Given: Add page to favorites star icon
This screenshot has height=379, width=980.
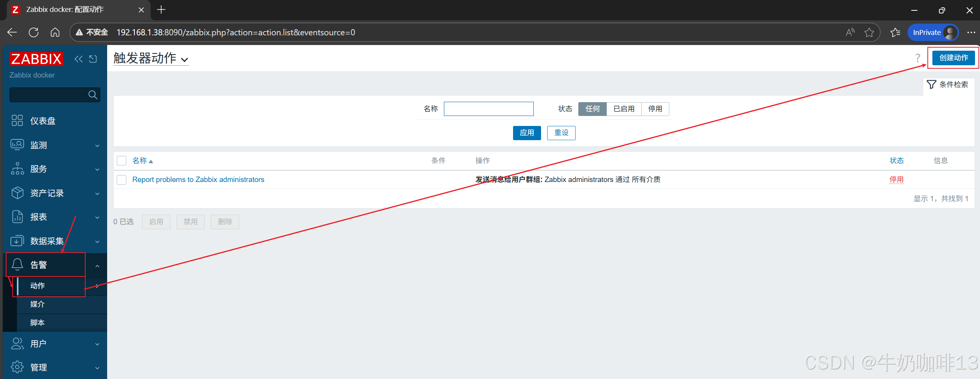Looking at the screenshot, I should pyautogui.click(x=869, y=32).
